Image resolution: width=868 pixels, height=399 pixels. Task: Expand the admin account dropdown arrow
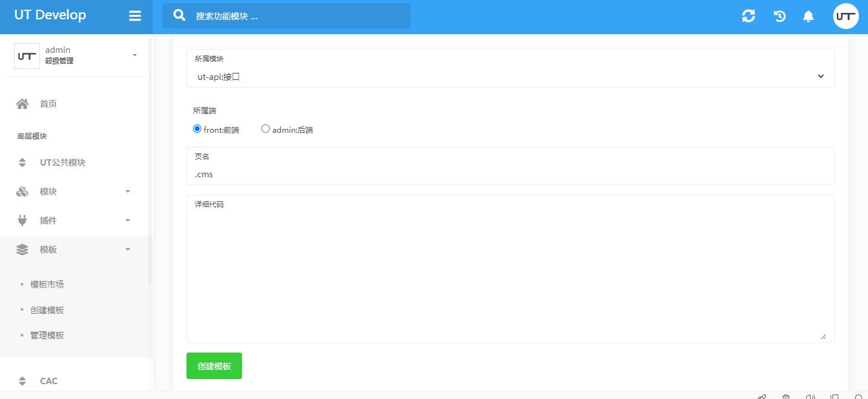(x=135, y=55)
